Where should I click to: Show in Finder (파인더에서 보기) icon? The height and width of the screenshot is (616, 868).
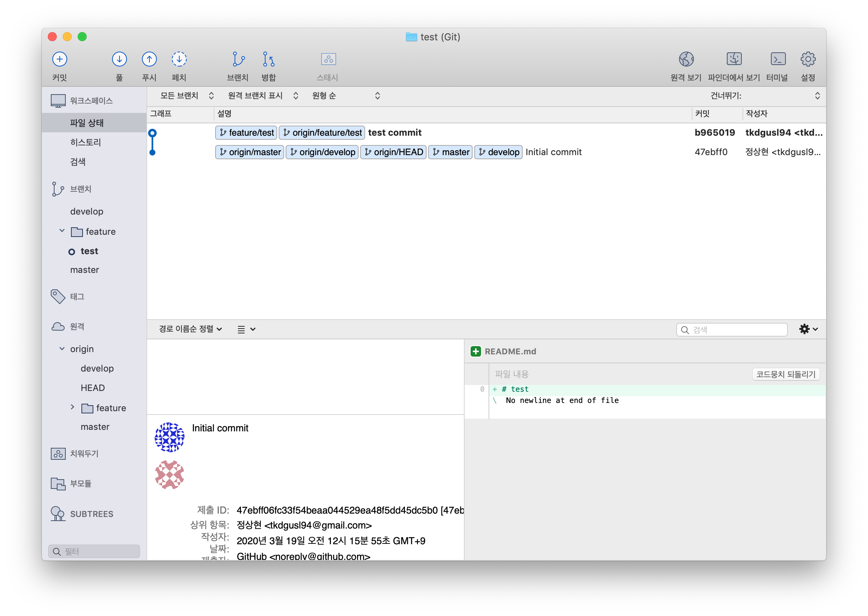tap(734, 59)
